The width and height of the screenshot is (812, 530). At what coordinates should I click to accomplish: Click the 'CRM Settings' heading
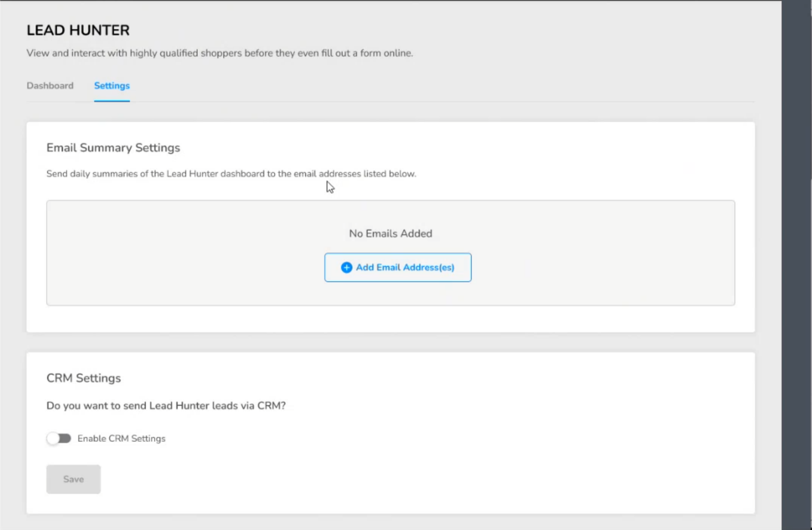84,378
